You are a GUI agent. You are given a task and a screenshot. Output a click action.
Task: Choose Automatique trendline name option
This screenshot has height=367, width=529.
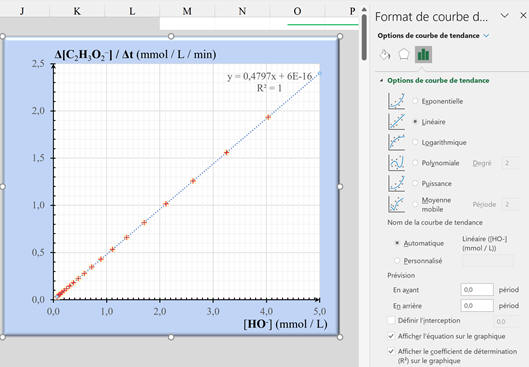(397, 243)
